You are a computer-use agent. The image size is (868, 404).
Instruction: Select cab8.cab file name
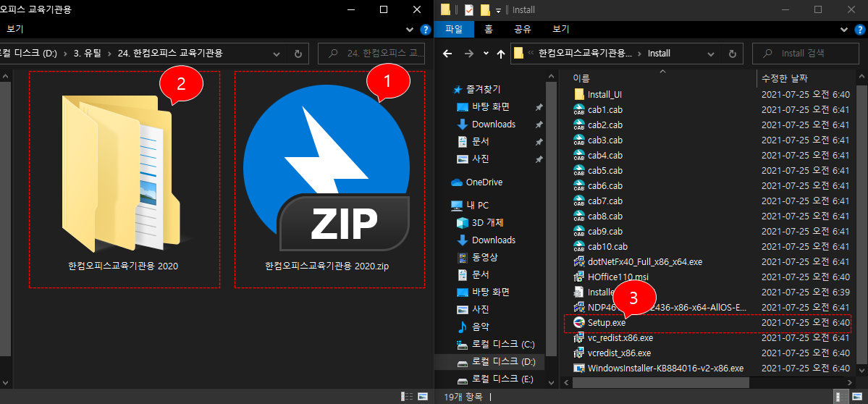click(x=605, y=216)
